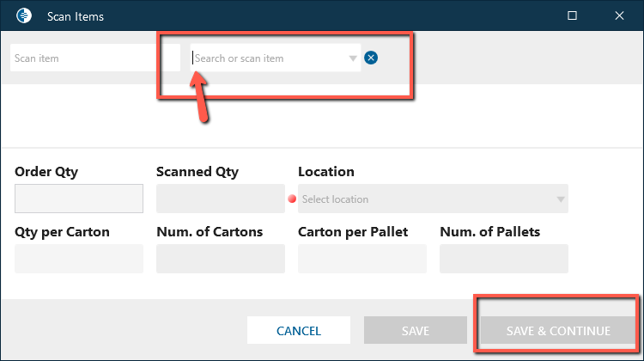Click the Num. of Cartons field
This screenshot has width=644, height=361.
pyautogui.click(x=220, y=259)
